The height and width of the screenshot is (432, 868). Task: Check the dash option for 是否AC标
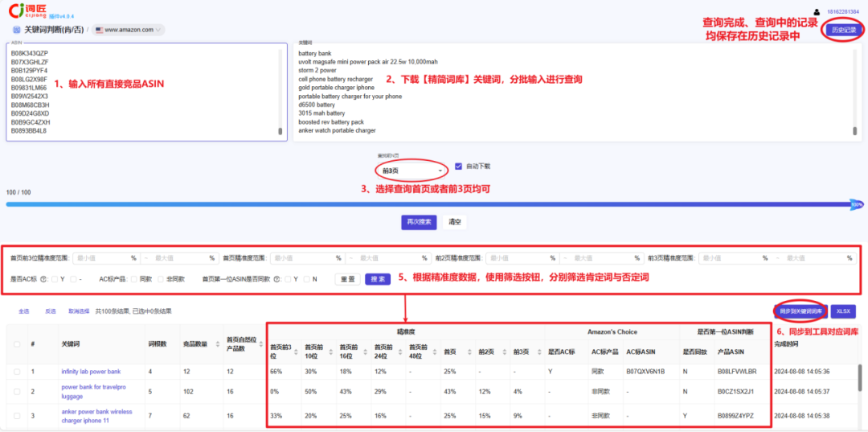[74, 279]
